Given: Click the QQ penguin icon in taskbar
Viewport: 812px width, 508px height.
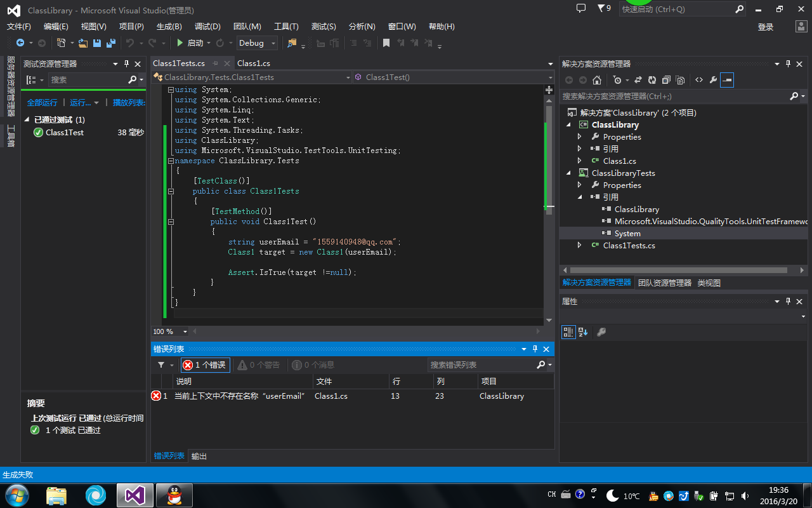Looking at the screenshot, I should [x=173, y=495].
